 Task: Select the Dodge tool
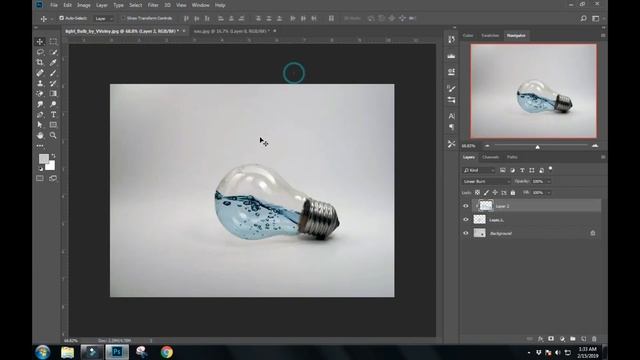point(53,104)
